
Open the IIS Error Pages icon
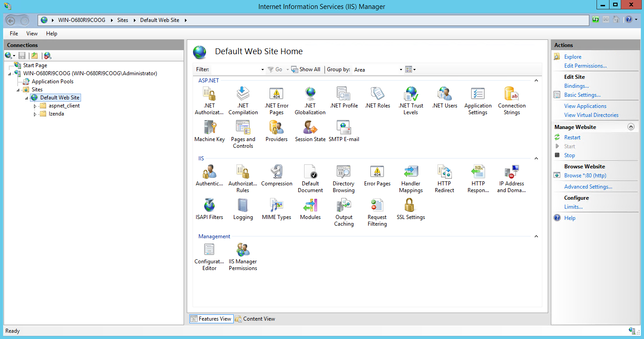pyautogui.click(x=377, y=176)
